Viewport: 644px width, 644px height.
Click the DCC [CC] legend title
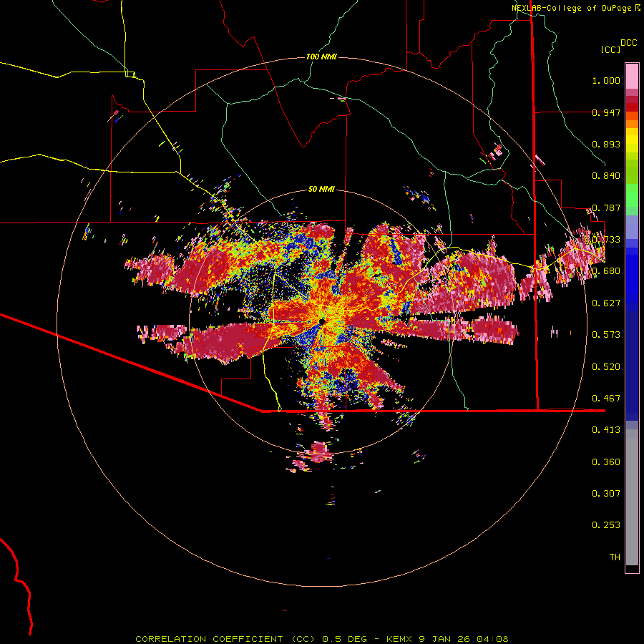pos(618,46)
